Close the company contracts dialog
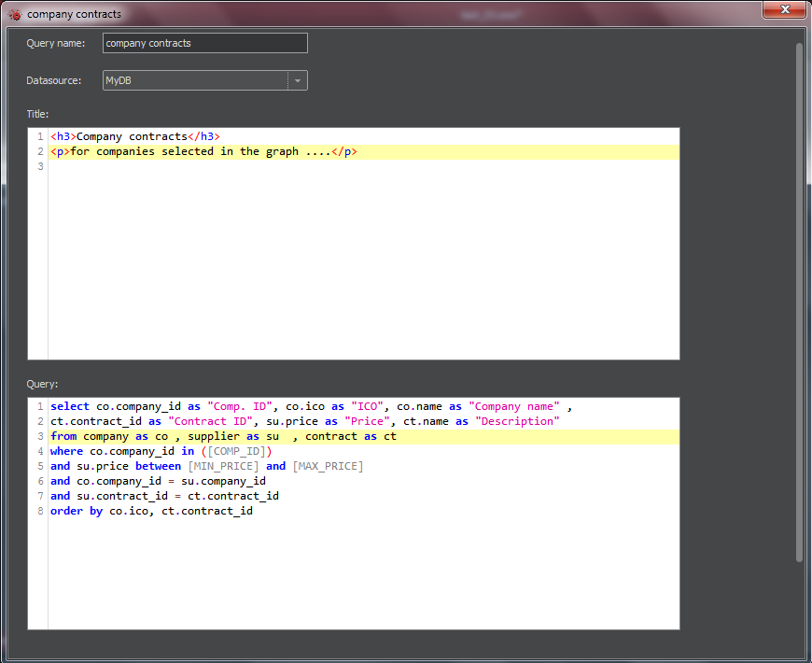The image size is (812, 663). point(785,10)
